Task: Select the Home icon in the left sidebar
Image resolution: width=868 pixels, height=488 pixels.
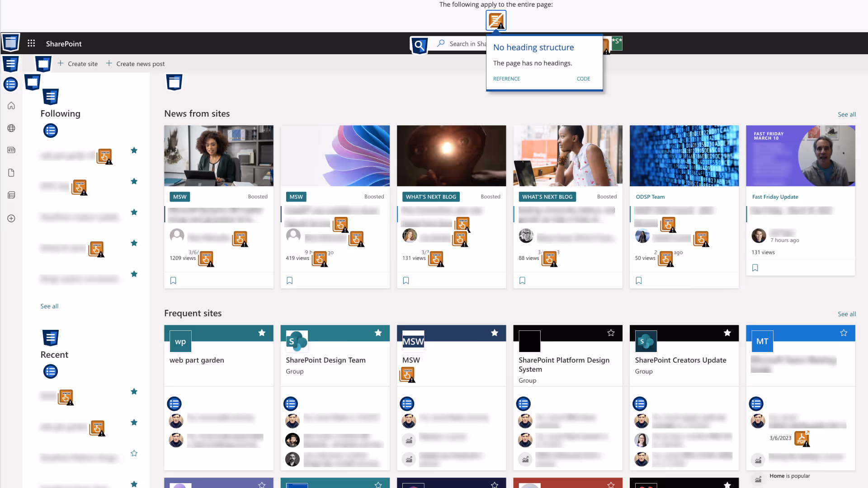Action: [11, 105]
